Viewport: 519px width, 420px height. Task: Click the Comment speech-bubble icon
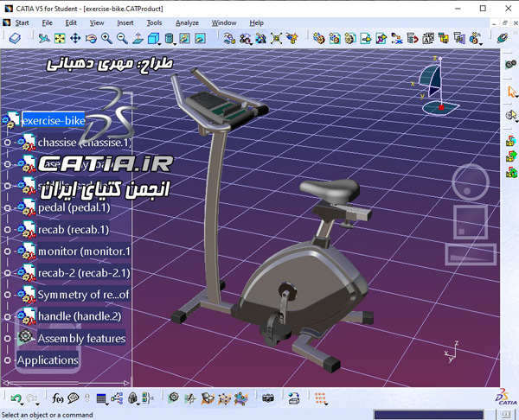click(74, 398)
